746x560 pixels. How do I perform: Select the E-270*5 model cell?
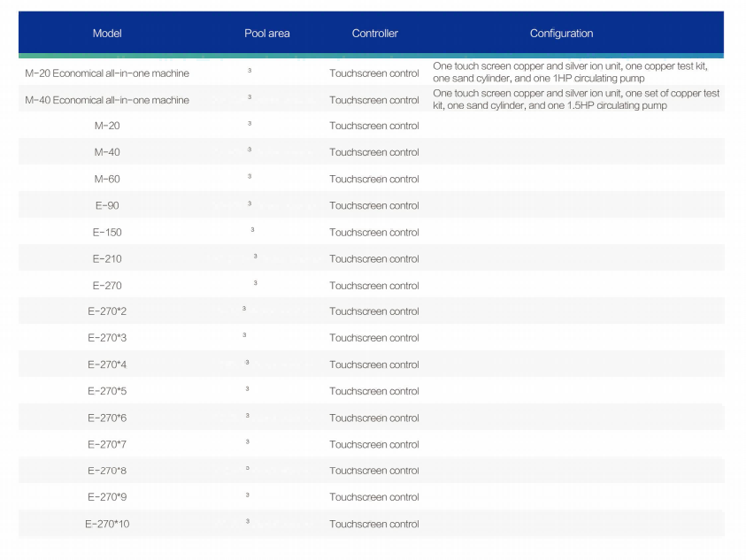(x=107, y=391)
